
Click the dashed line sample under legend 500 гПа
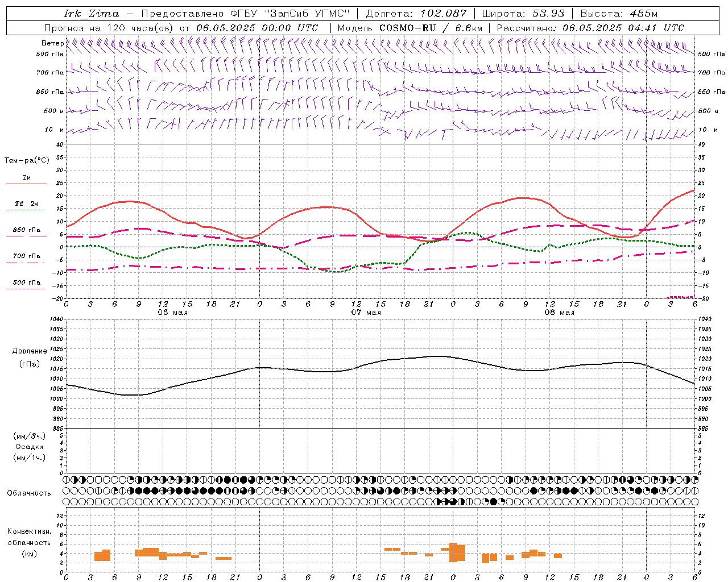click(x=26, y=289)
